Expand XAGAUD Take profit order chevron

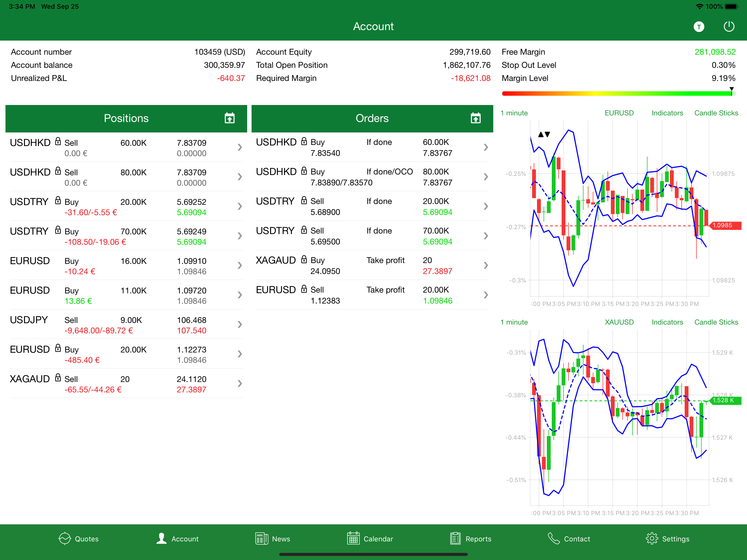(486, 266)
